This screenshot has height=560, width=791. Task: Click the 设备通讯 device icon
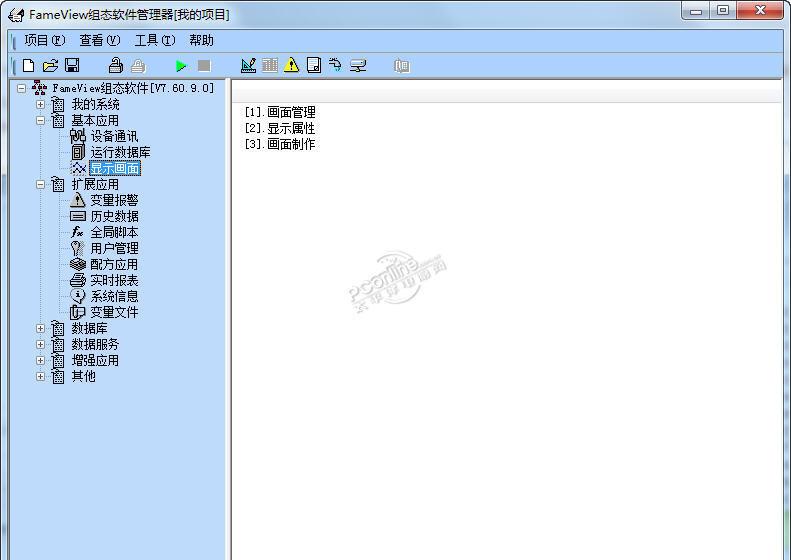click(x=78, y=136)
